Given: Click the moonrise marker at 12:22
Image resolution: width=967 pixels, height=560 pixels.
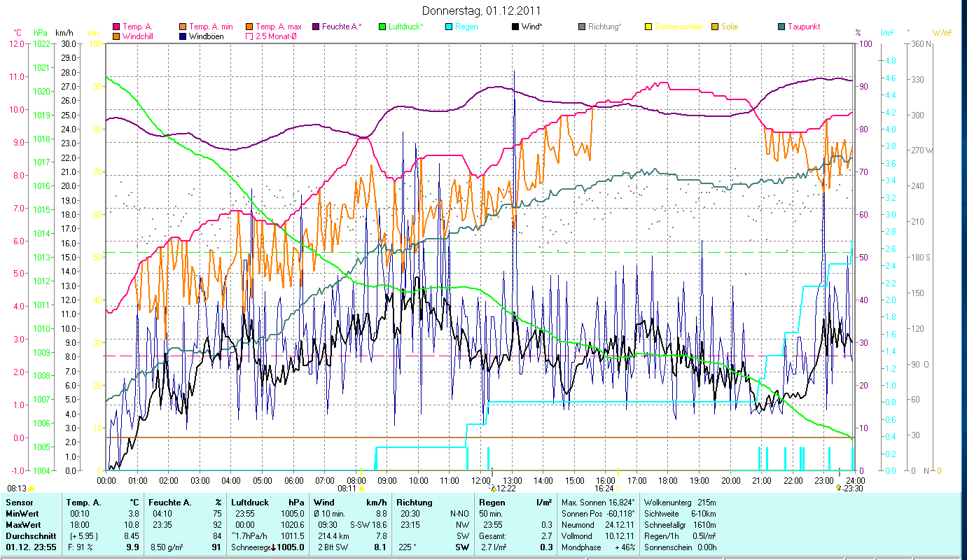Looking at the screenshot, I should [x=493, y=488].
